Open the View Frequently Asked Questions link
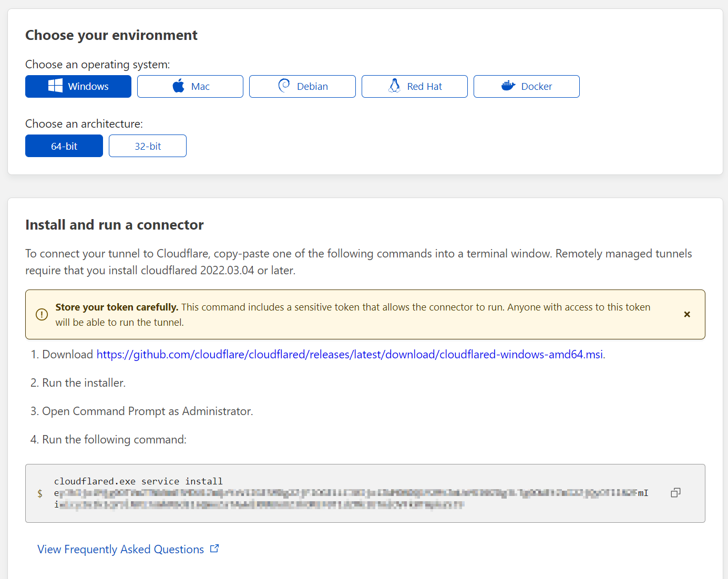The width and height of the screenshot is (728, 579). coord(120,549)
